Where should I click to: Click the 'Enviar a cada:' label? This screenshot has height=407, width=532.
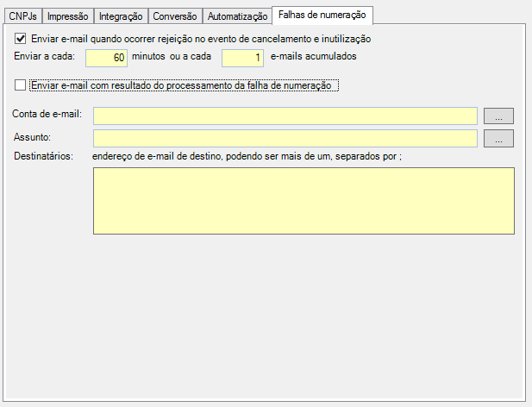[x=45, y=57]
